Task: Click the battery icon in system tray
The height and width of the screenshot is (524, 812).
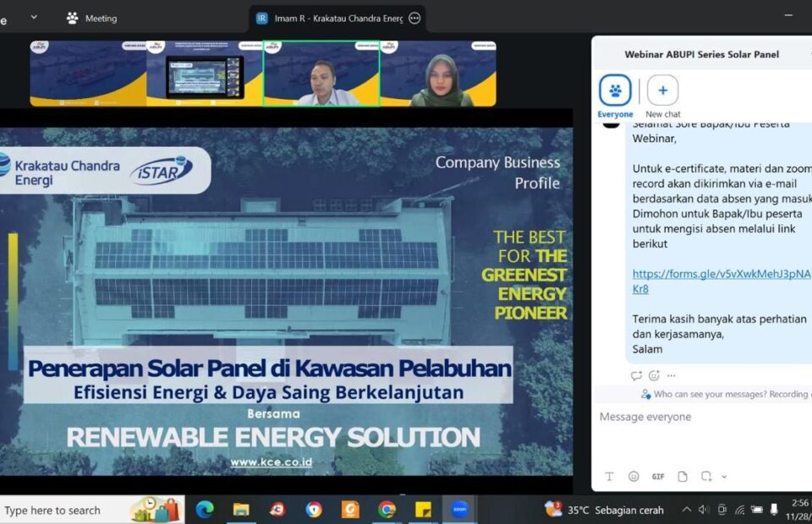Action: coord(756,510)
